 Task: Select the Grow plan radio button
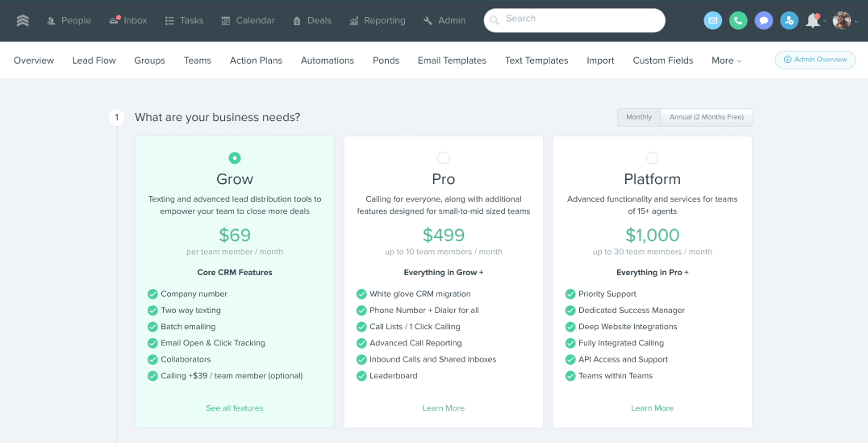point(235,158)
